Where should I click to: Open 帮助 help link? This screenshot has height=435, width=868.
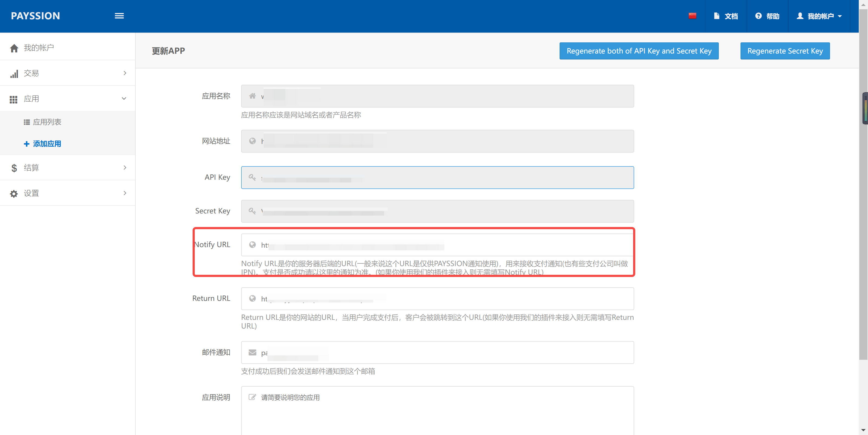(x=767, y=16)
